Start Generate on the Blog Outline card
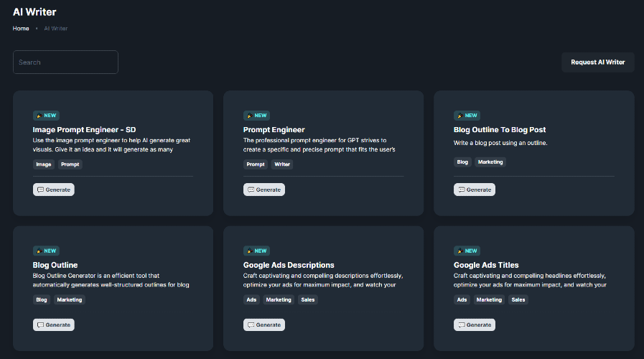 click(x=54, y=325)
